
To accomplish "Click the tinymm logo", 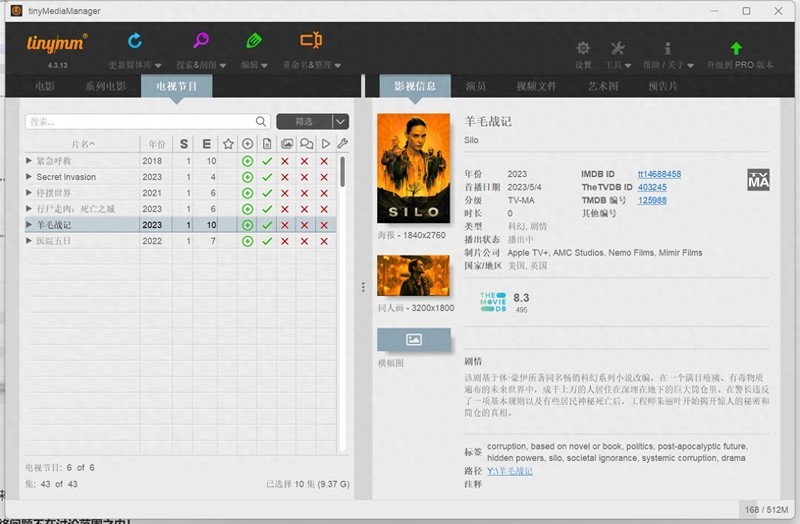I will click(57, 44).
